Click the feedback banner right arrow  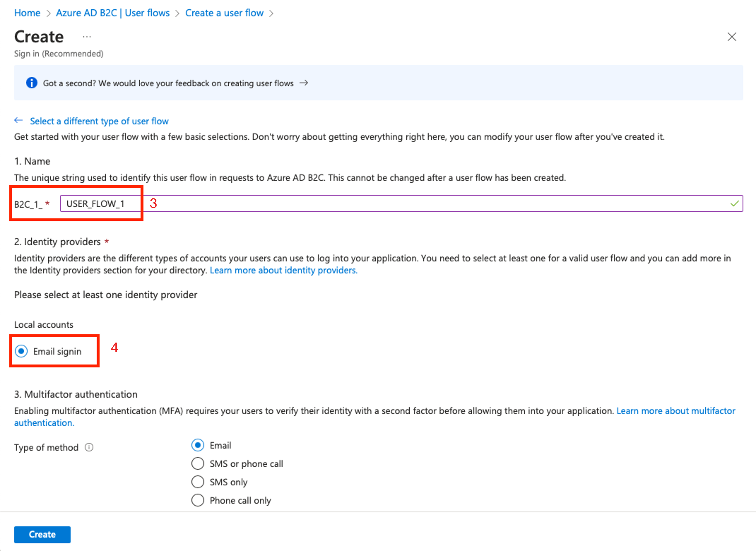coord(304,83)
